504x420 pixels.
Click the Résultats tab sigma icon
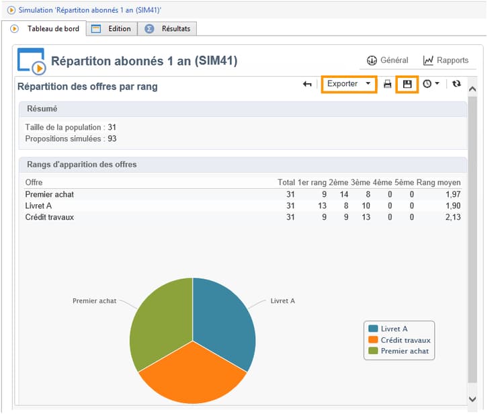pyautogui.click(x=149, y=29)
